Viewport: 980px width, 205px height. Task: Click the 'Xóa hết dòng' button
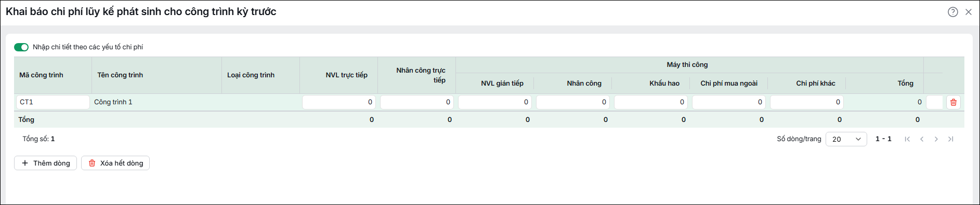(x=115, y=163)
